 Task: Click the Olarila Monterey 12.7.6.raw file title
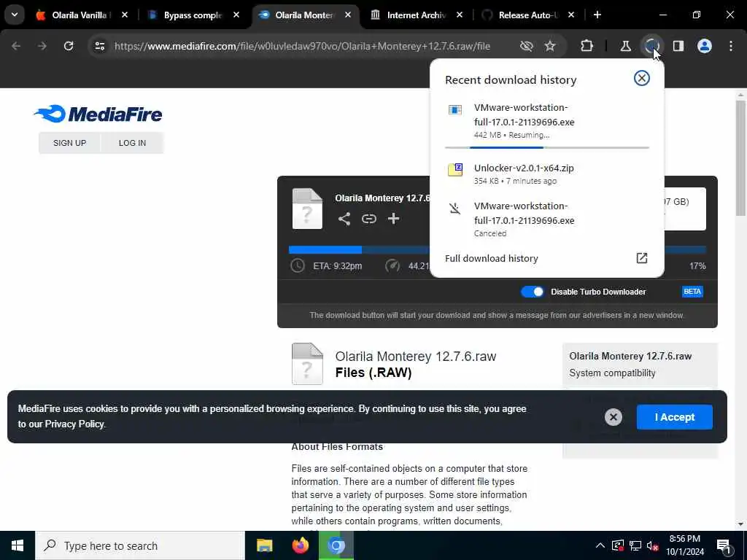pos(415,356)
